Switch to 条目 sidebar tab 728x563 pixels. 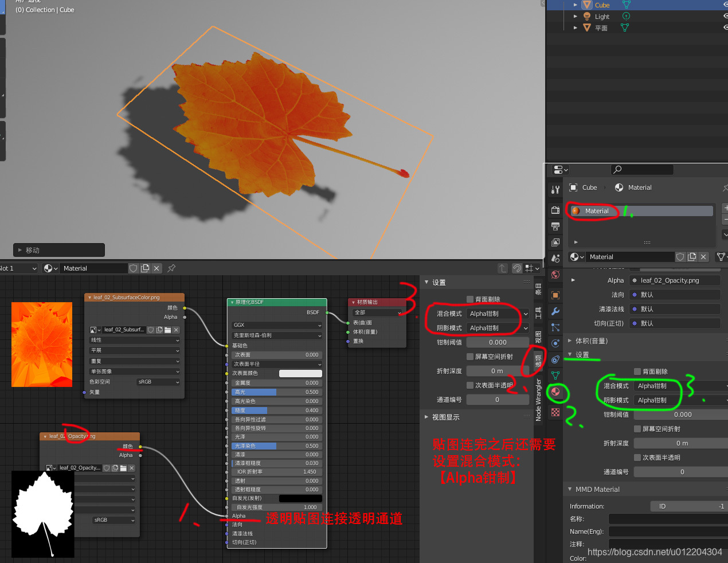(x=538, y=288)
